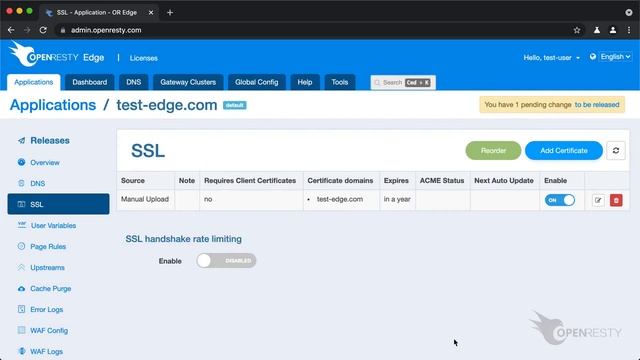Click the 'default' badge beside the title
The image size is (640, 360).
pos(235,105)
